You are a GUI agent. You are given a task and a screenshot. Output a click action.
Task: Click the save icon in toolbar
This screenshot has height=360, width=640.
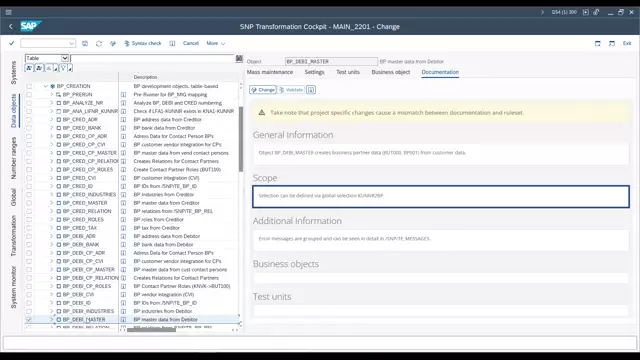[x=85, y=43]
